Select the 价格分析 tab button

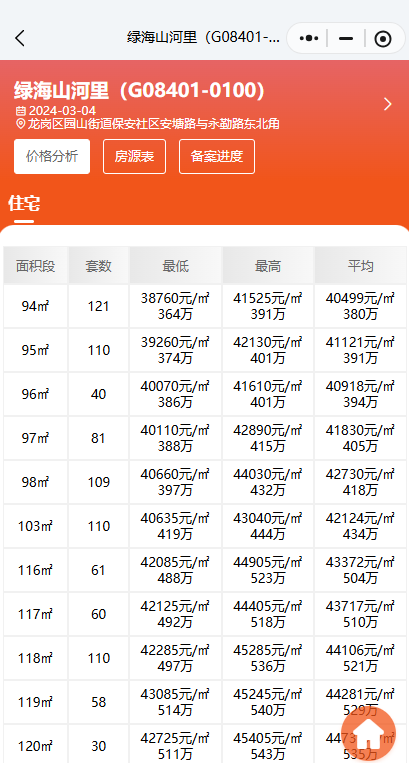(52, 156)
